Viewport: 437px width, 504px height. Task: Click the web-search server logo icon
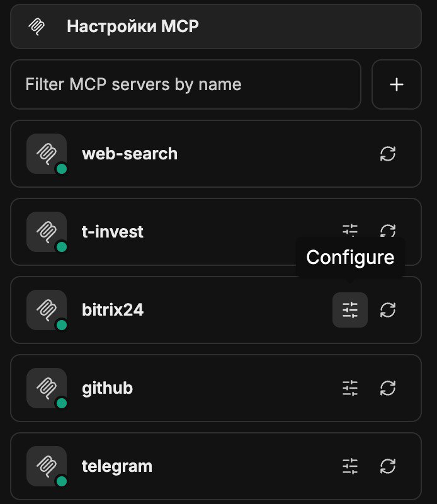point(47,154)
